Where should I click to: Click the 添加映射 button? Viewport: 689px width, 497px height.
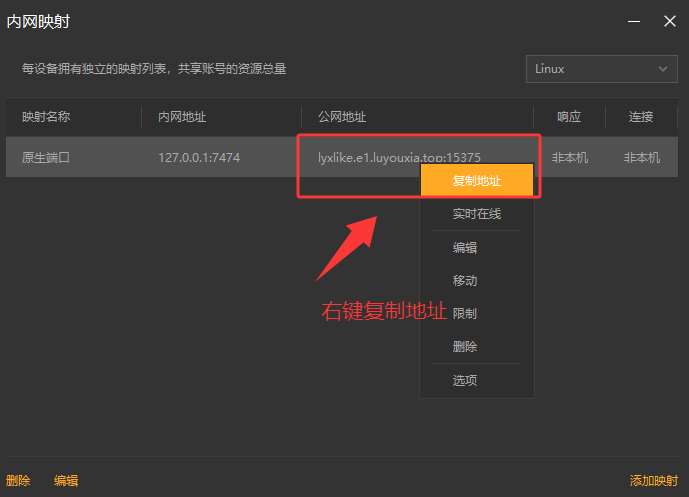pos(653,480)
